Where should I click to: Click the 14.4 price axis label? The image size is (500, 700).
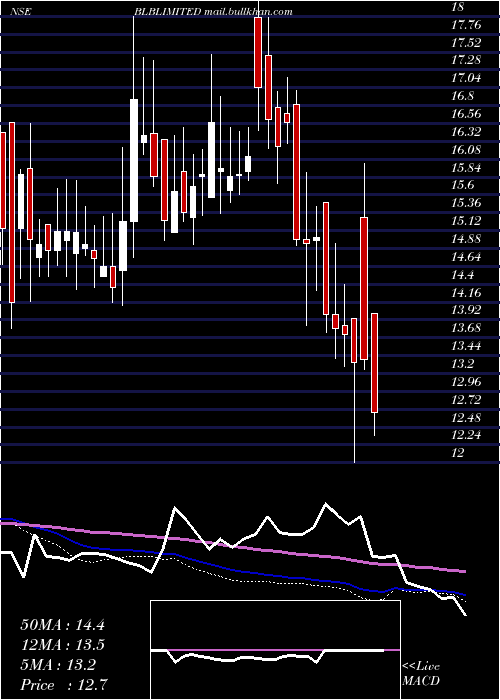click(462, 275)
